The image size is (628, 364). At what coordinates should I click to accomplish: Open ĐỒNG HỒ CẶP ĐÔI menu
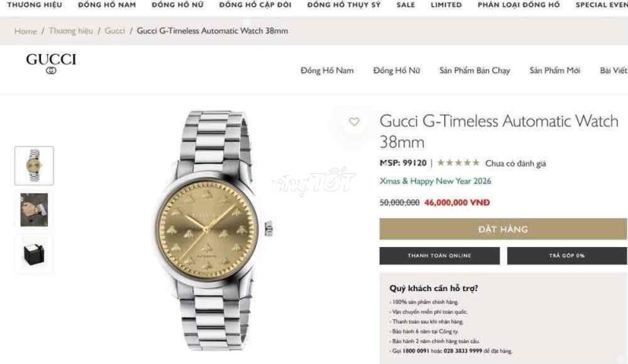[x=255, y=5]
